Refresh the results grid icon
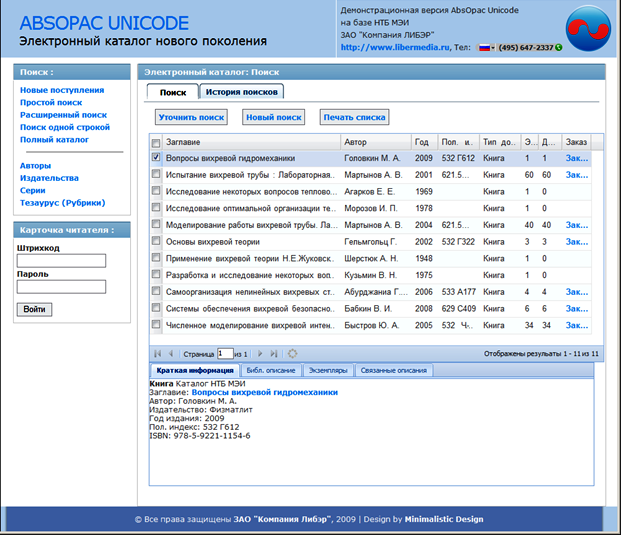 coord(292,354)
